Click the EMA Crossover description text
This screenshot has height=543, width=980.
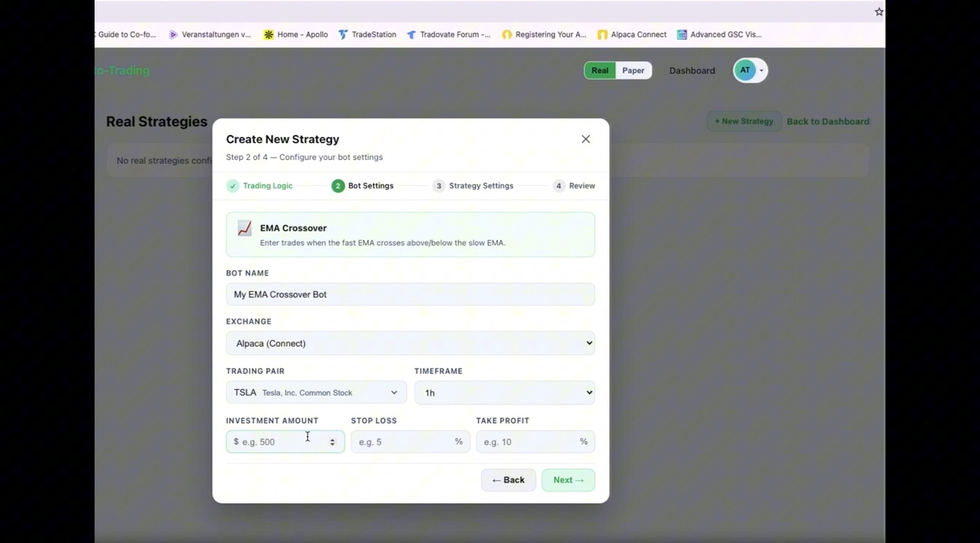tap(383, 243)
